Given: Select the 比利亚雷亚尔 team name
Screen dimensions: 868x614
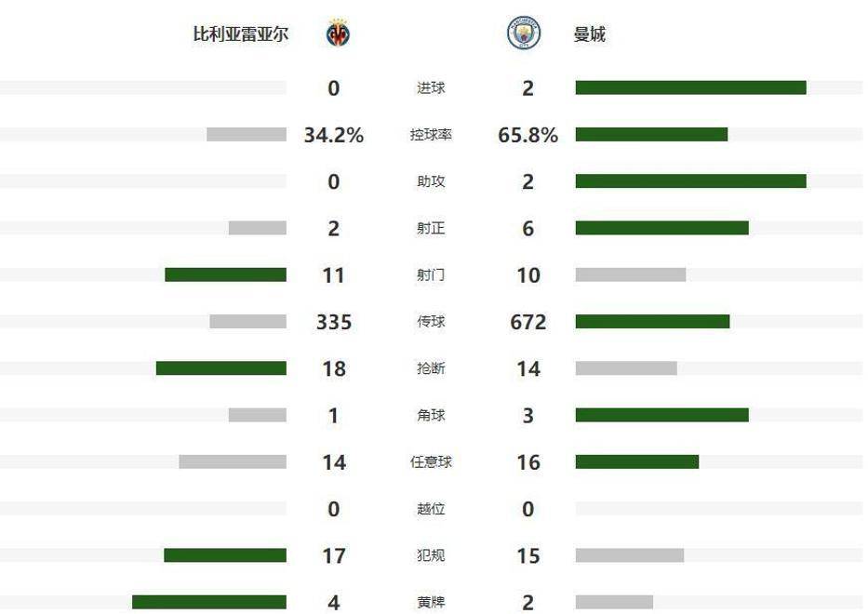Looking at the screenshot, I should click(240, 34).
